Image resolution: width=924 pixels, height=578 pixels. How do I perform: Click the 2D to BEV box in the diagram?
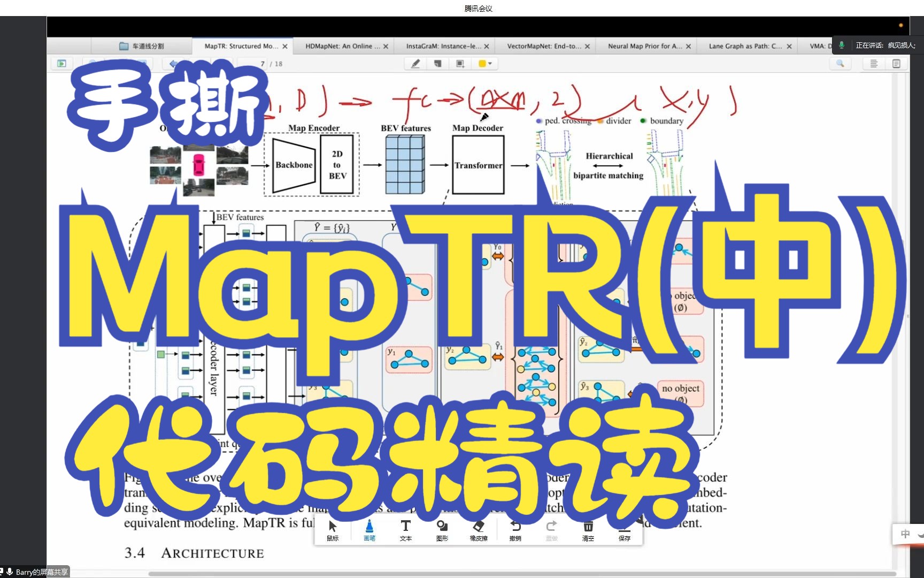(x=337, y=164)
